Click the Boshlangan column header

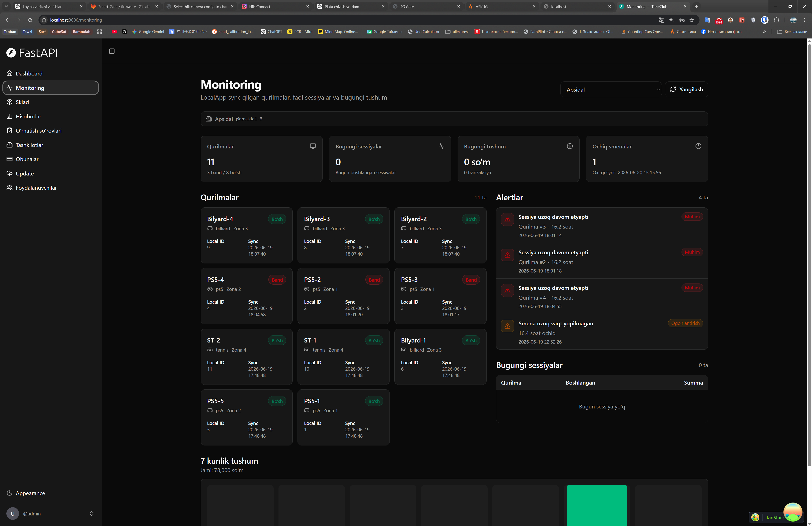point(580,383)
